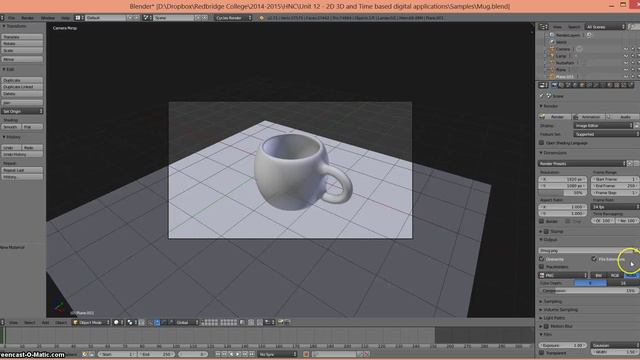Click the resolution percentage 50% slider

tap(563, 193)
